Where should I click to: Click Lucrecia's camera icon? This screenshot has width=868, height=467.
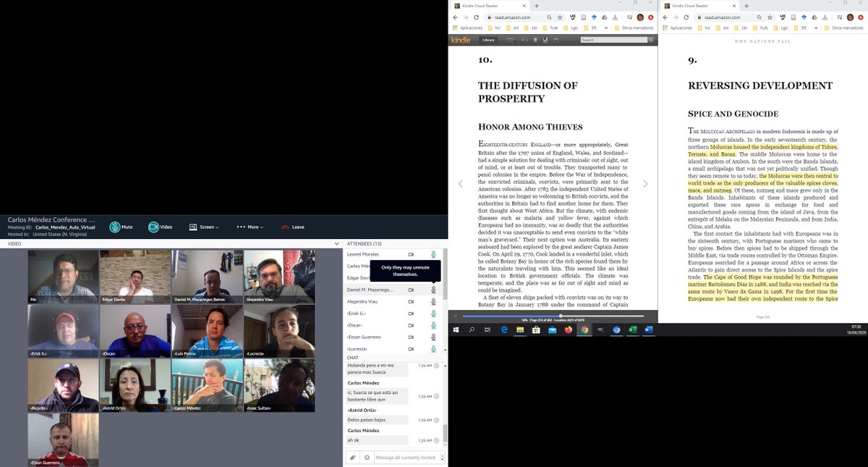(411, 348)
